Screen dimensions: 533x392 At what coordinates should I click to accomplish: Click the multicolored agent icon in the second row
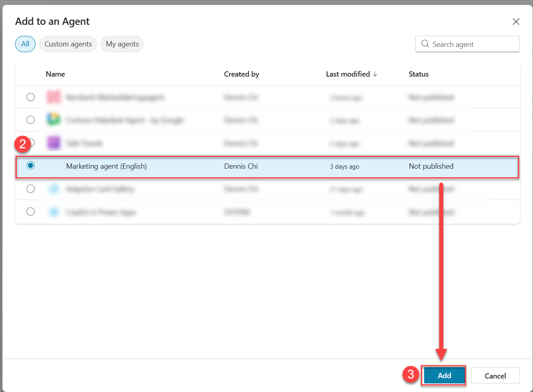click(53, 120)
